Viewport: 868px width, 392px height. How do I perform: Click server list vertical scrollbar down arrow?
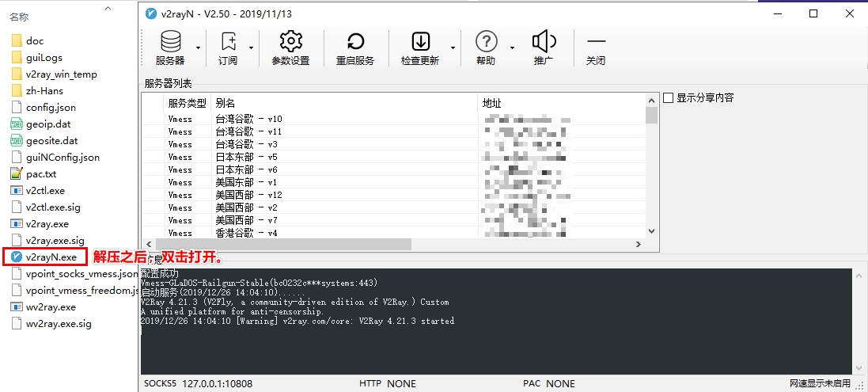point(651,231)
